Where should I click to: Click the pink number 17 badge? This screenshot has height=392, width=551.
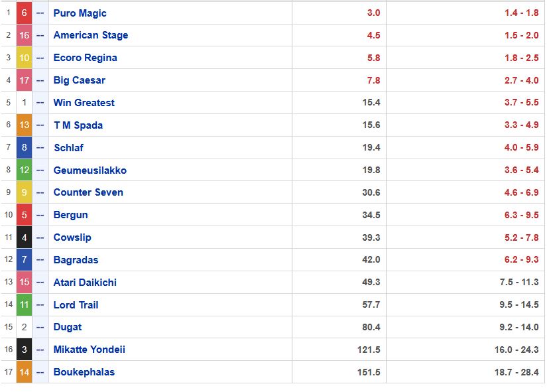click(x=25, y=80)
